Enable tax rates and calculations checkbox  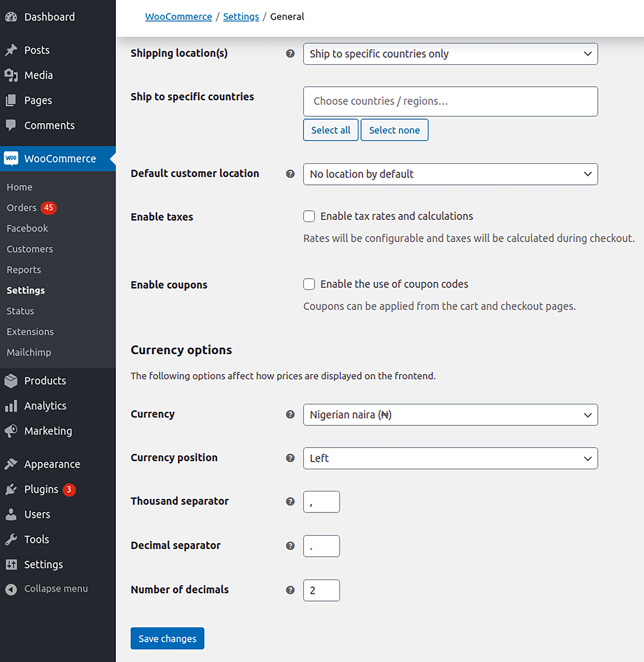pos(309,216)
